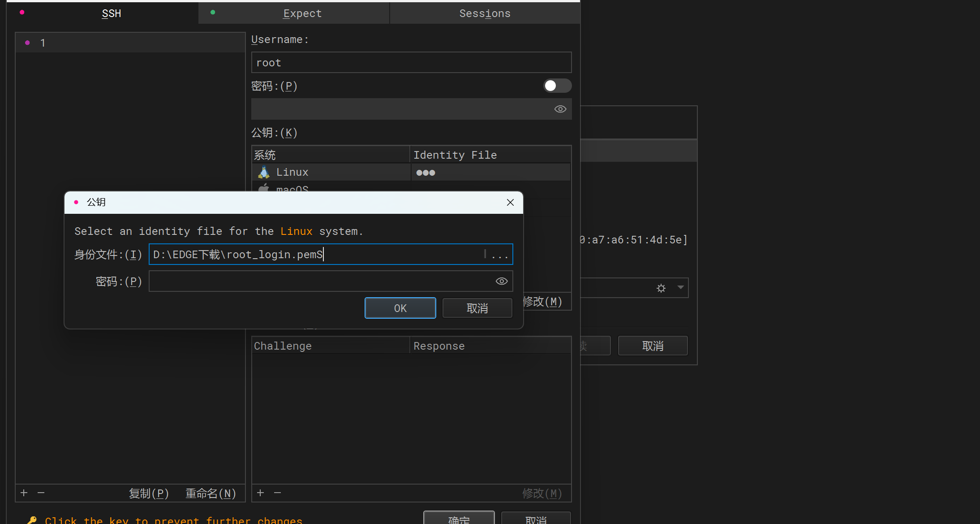Reveal the 公钥 dialog password via eye icon

pyautogui.click(x=502, y=281)
